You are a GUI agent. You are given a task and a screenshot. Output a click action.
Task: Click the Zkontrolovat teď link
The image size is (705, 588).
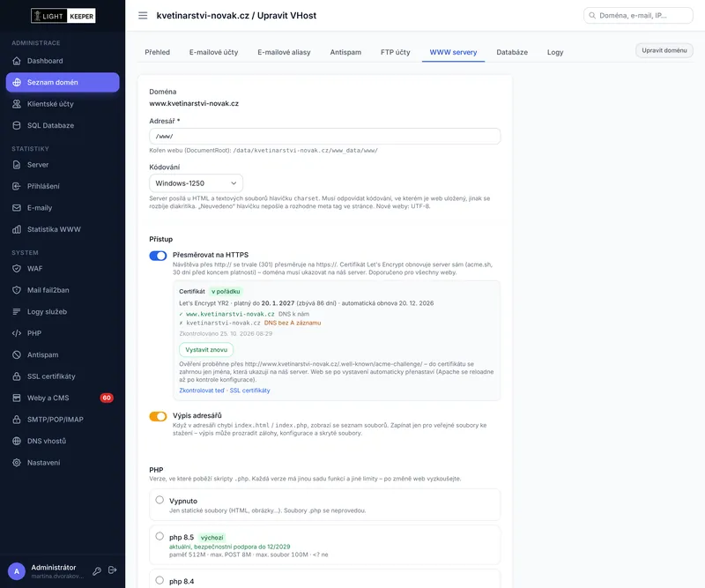click(x=202, y=390)
